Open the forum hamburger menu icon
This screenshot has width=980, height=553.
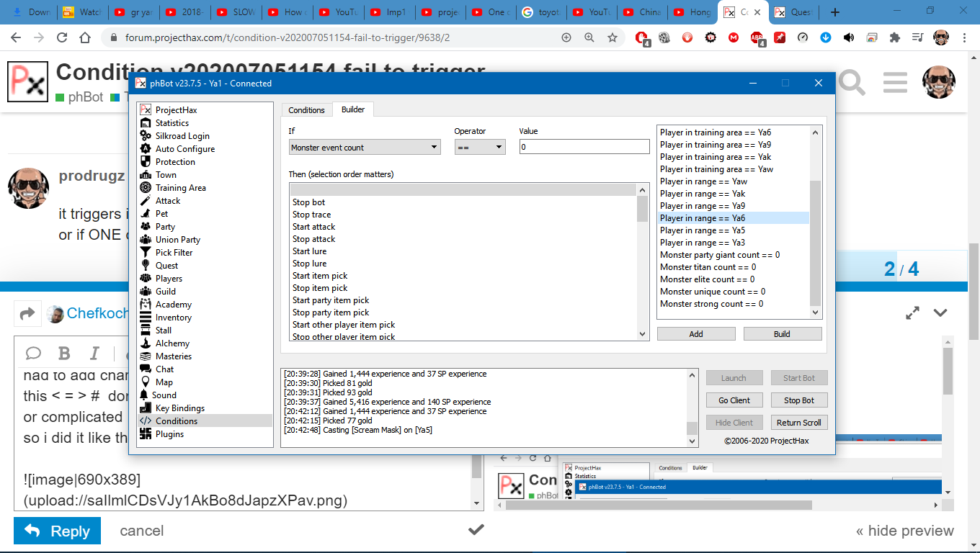tap(895, 83)
